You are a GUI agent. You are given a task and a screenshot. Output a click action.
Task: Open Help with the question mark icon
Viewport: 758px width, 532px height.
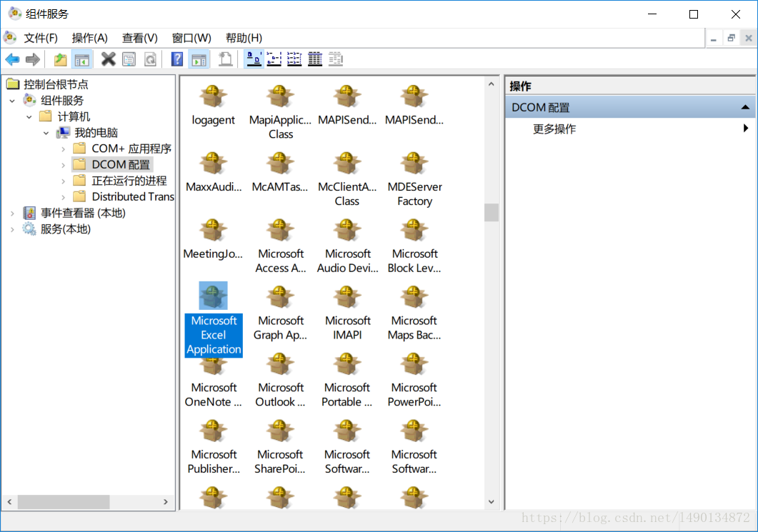click(x=177, y=59)
